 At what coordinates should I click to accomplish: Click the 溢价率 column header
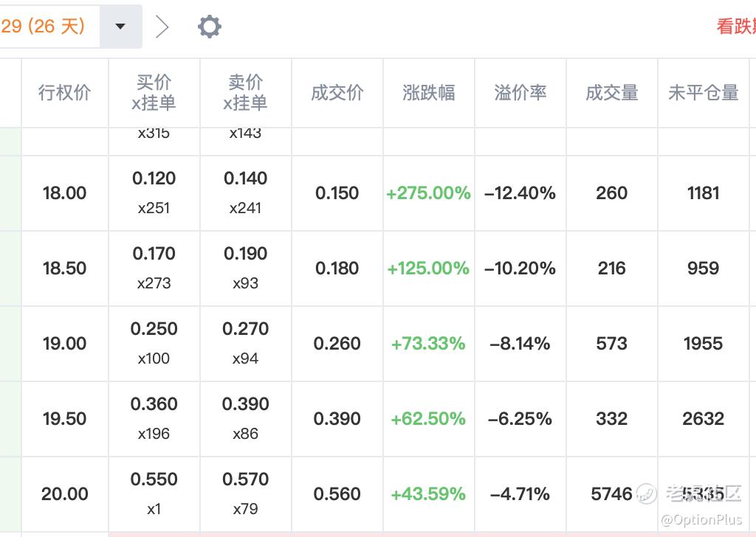520,93
